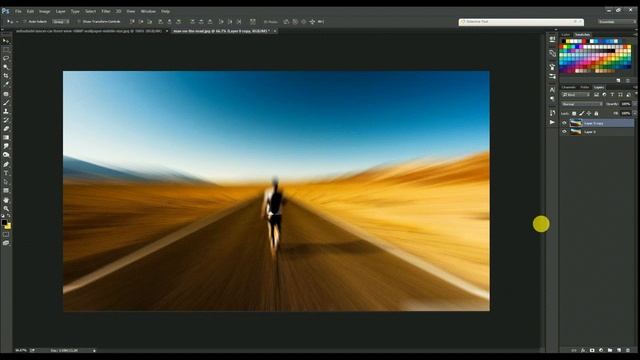Enable Show Transform Controls checkbox
The height and width of the screenshot is (360, 640).
tap(79, 22)
